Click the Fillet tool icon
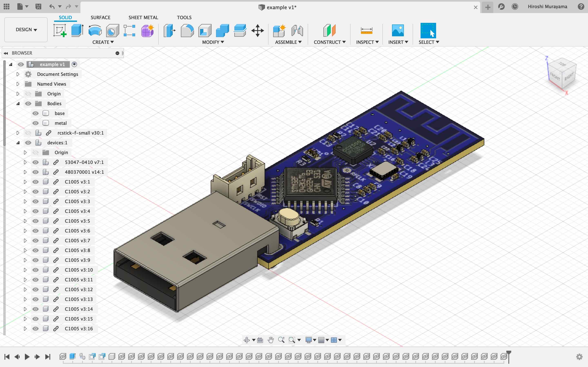 [x=187, y=31]
